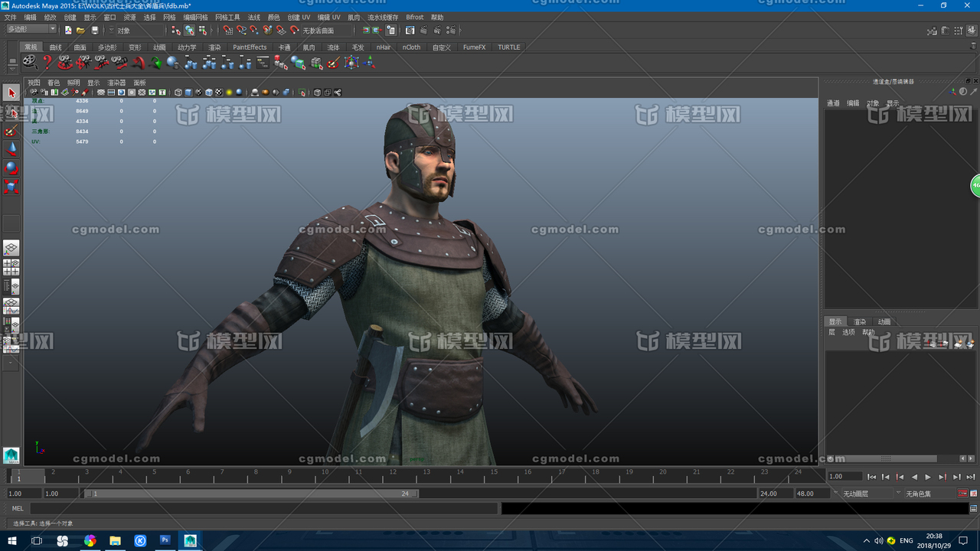Click the red question mark help shelf icon
The height and width of the screenshot is (551, 980).
[47, 63]
